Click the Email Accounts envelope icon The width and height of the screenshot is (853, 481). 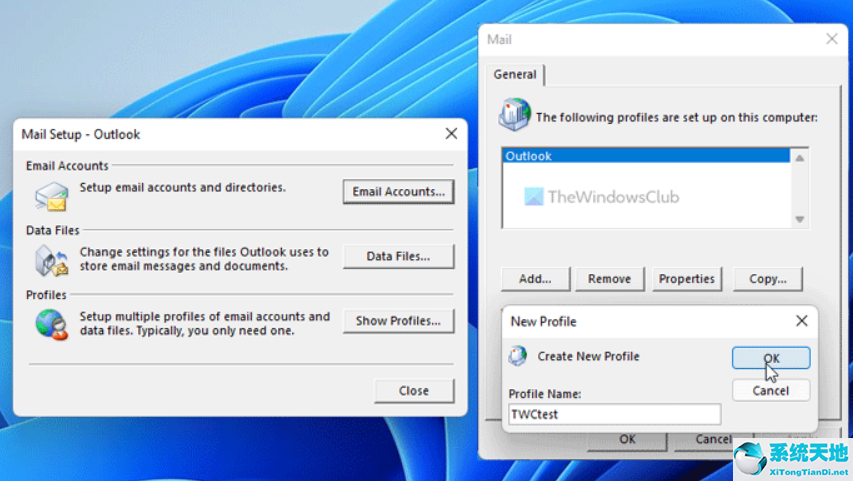pyautogui.click(x=51, y=195)
